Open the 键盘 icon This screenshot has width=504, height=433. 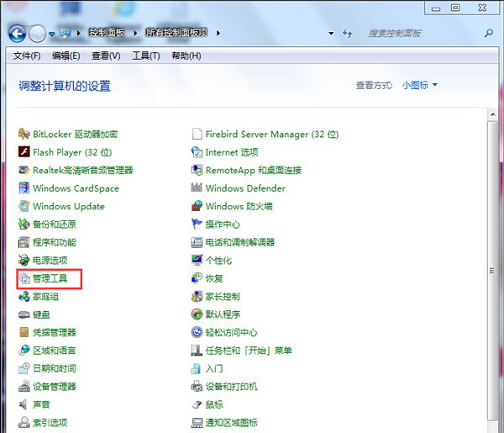point(24,314)
